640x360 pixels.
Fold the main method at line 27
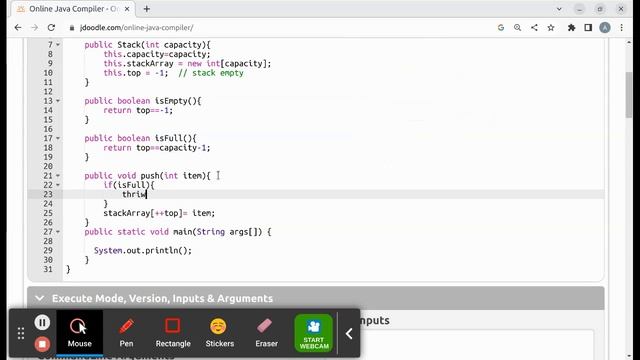click(x=58, y=232)
